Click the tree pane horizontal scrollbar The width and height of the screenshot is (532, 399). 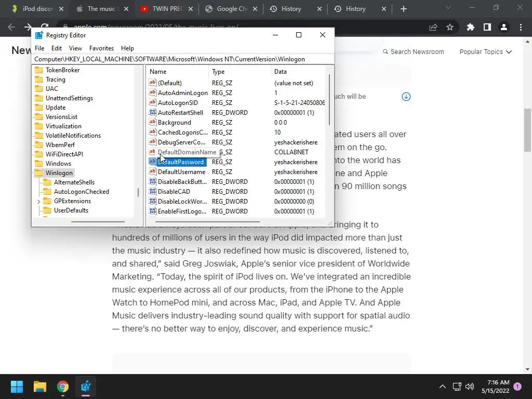98,222
